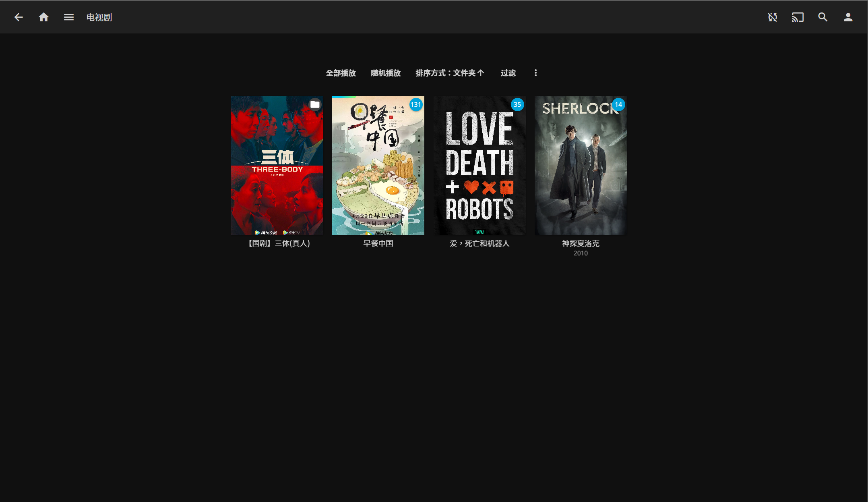Open the 排序方式 sort order dropdown
This screenshot has height=502, width=868.
point(450,73)
